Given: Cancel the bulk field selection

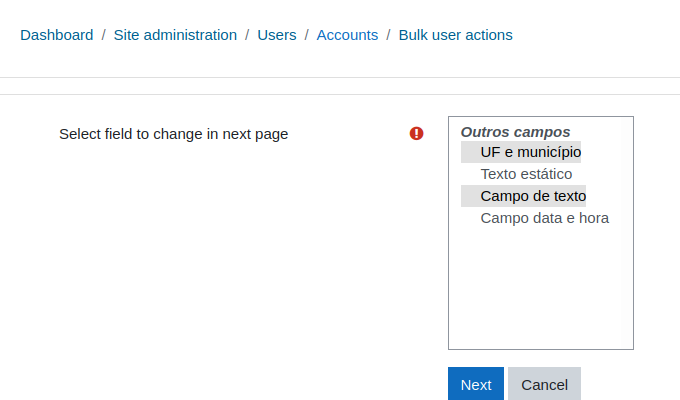Looking at the screenshot, I should pyautogui.click(x=544, y=384).
